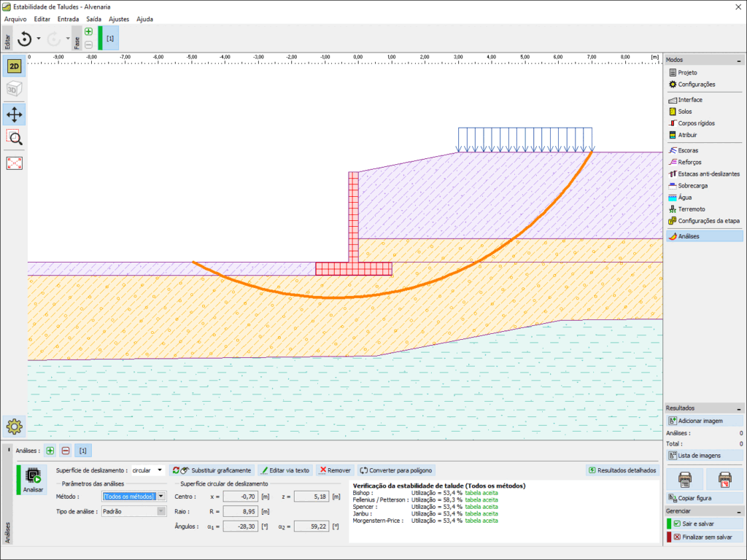Click the Raio R value field
This screenshot has width=747, height=560.
coord(241,511)
